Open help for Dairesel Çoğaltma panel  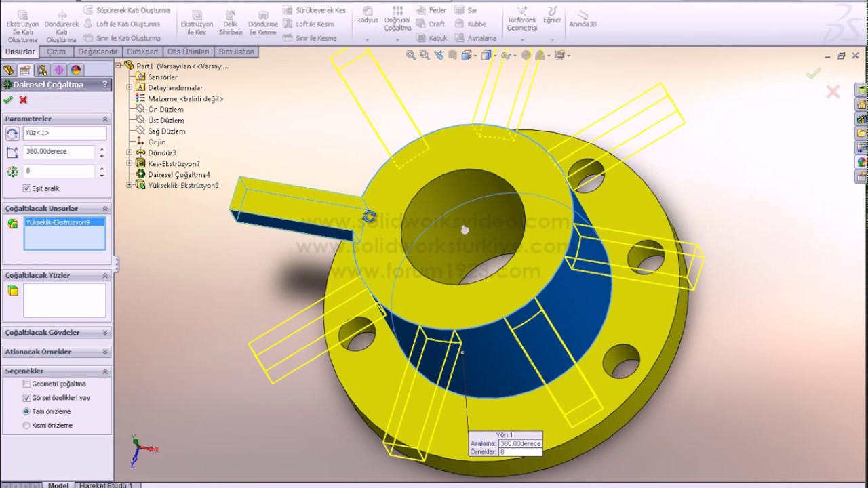click(104, 85)
